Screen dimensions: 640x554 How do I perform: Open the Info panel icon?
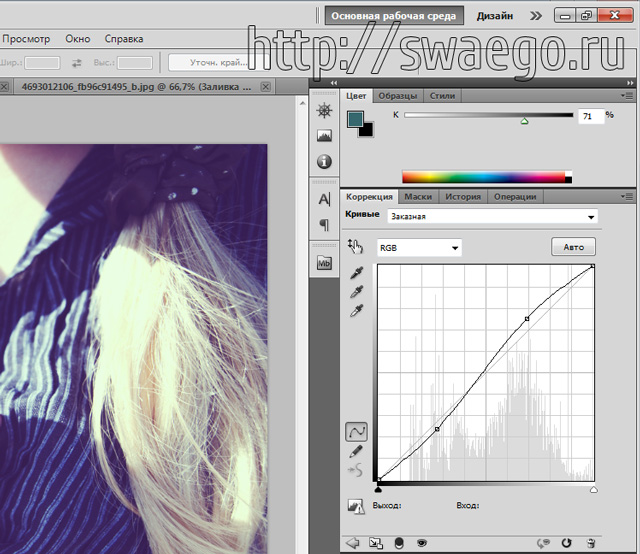tap(324, 162)
